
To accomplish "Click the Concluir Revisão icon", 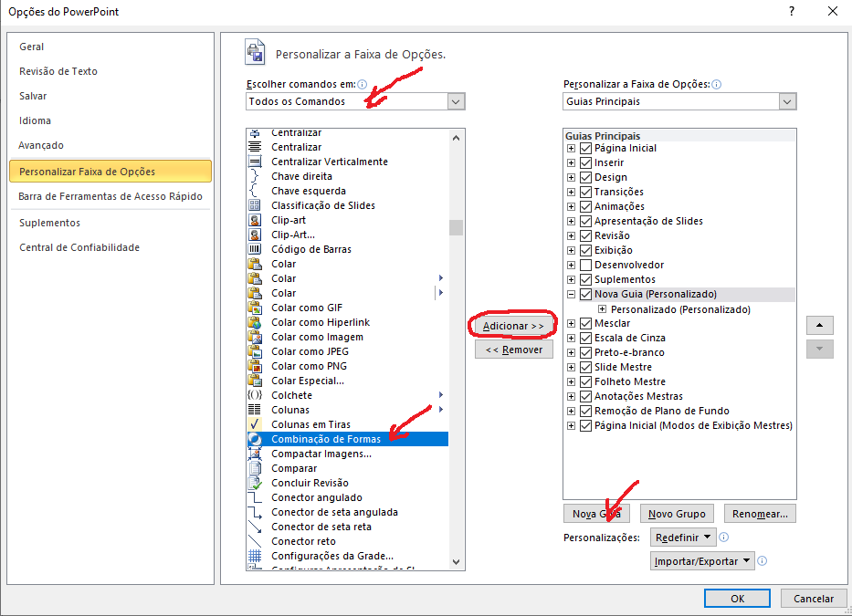I will 254,483.
